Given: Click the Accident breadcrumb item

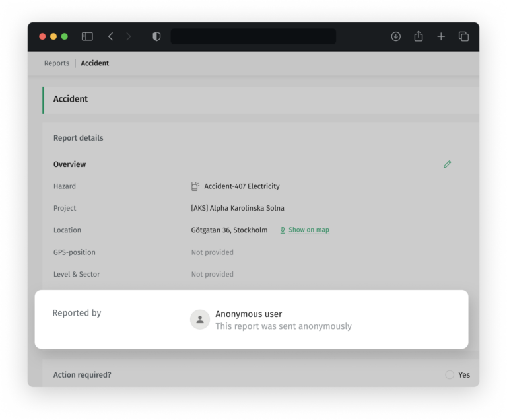Looking at the screenshot, I should 95,63.
